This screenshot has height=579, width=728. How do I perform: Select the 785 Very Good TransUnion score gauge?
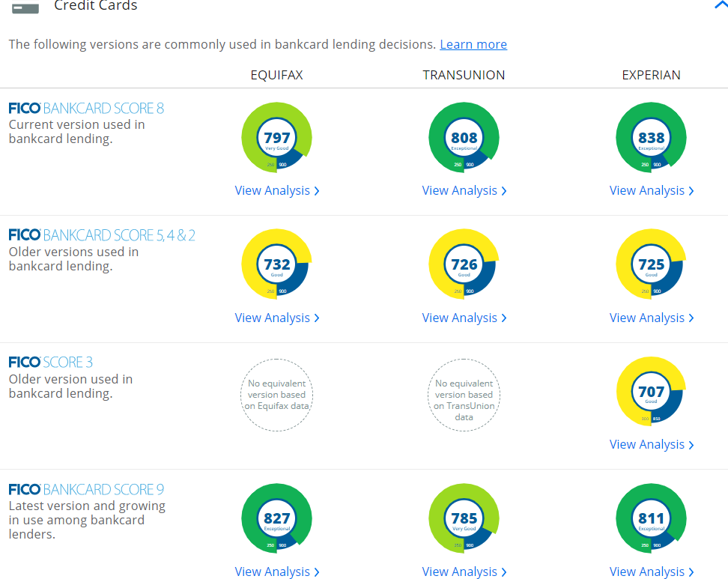[x=464, y=518]
